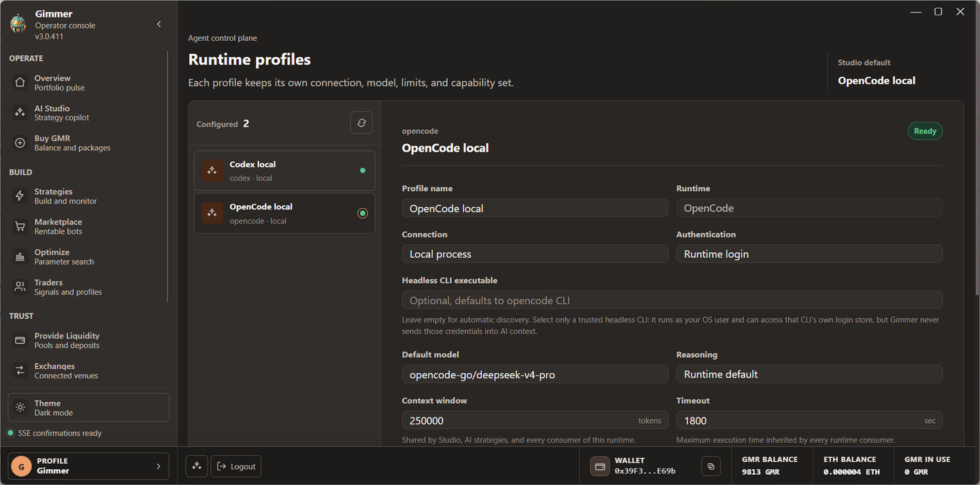Screen dimensions: 980x485
Task: Refresh the configured profiles list
Action: tap(361, 123)
